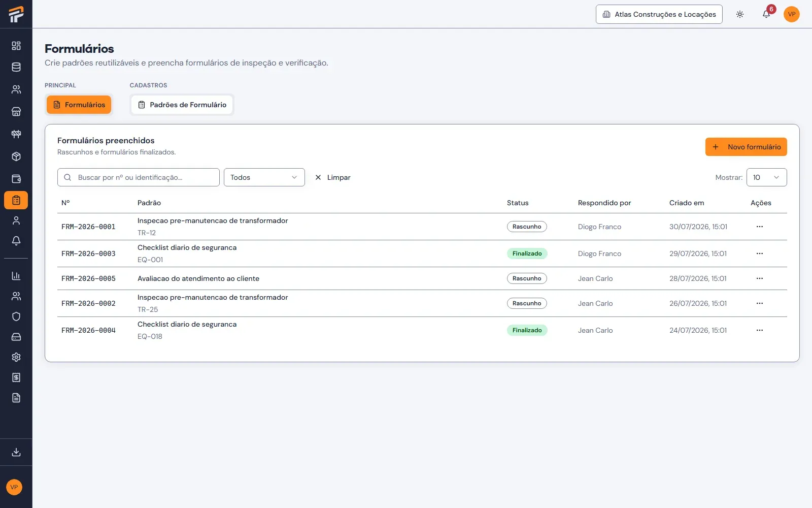The image size is (812, 508).
Task: Open the storefront icon in sidebar
Action: (16, 112)
